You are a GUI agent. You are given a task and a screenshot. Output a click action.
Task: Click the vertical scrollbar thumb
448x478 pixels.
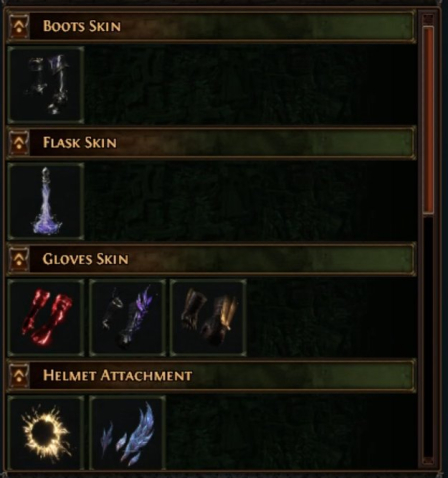click(428, 120)
